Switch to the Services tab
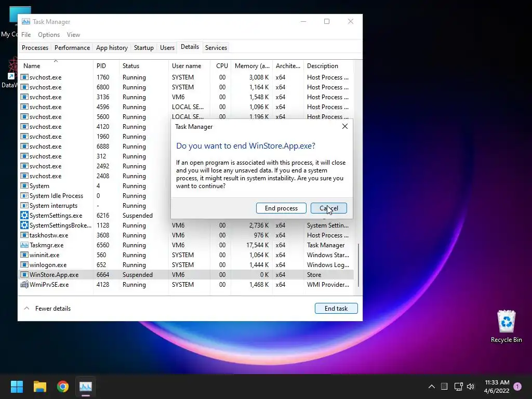Viewport: 532px width, 399px height. 216,47
